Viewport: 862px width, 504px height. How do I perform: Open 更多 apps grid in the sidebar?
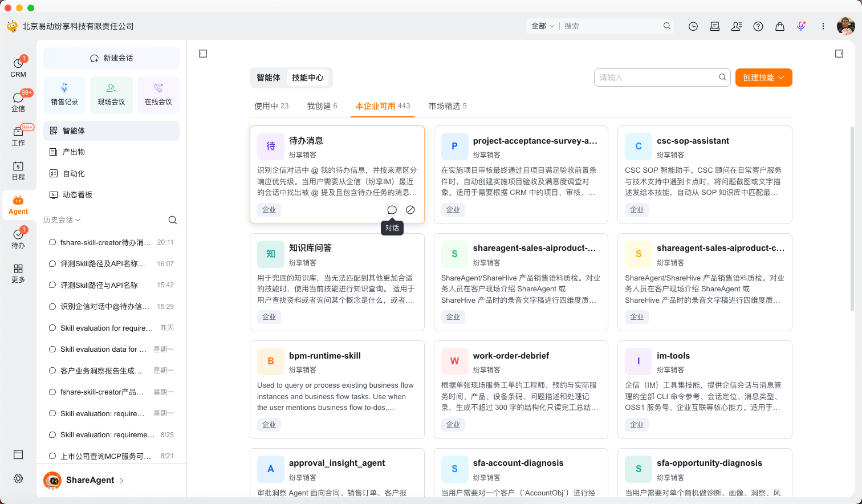click(x=18, y=273)
